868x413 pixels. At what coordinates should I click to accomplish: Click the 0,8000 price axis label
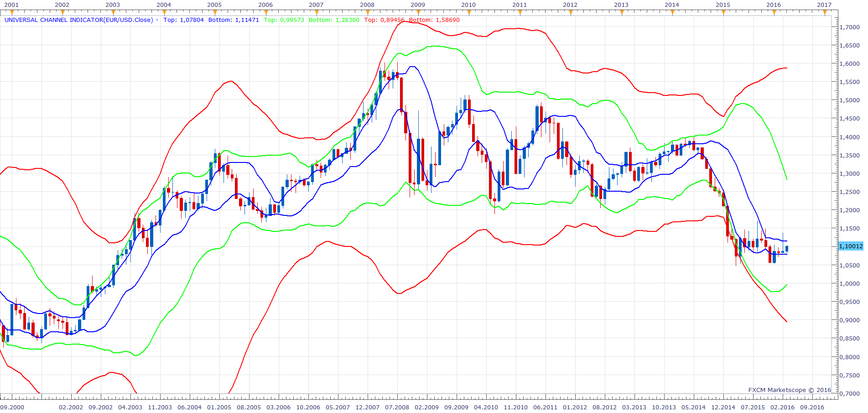pos(850,357)
